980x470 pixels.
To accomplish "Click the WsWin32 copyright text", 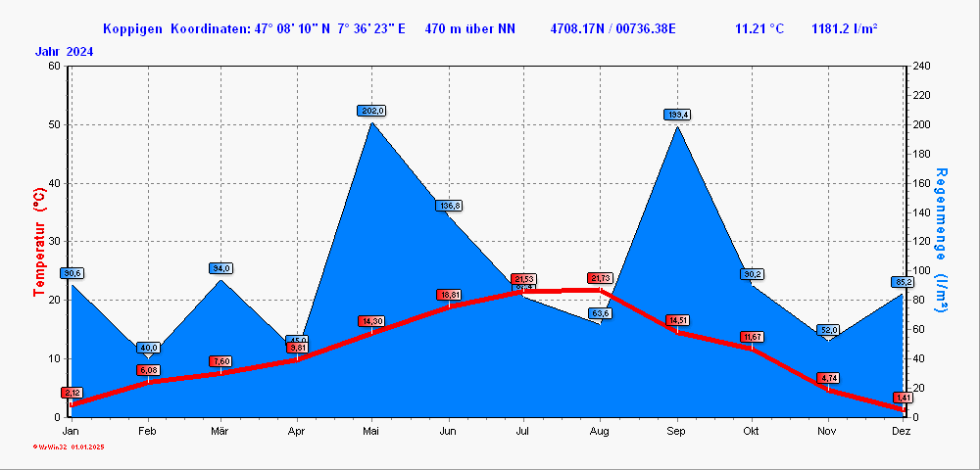I will point(69,446).
